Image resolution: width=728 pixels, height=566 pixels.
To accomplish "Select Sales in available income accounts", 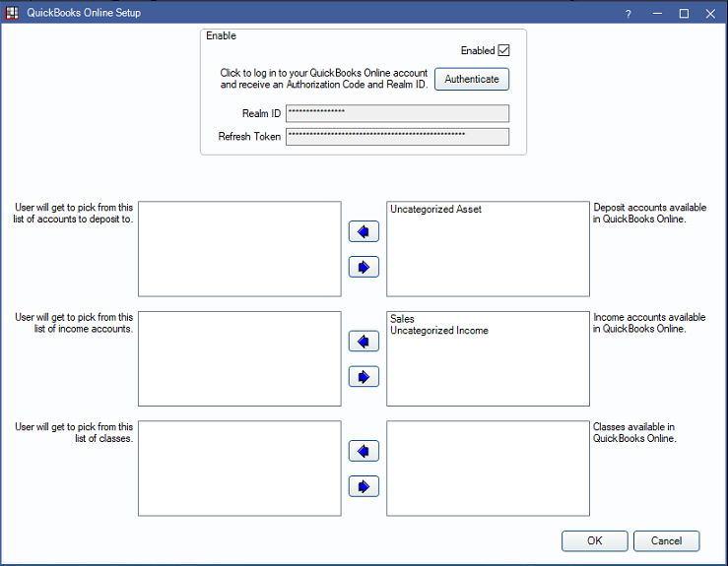I will (402, 319).
